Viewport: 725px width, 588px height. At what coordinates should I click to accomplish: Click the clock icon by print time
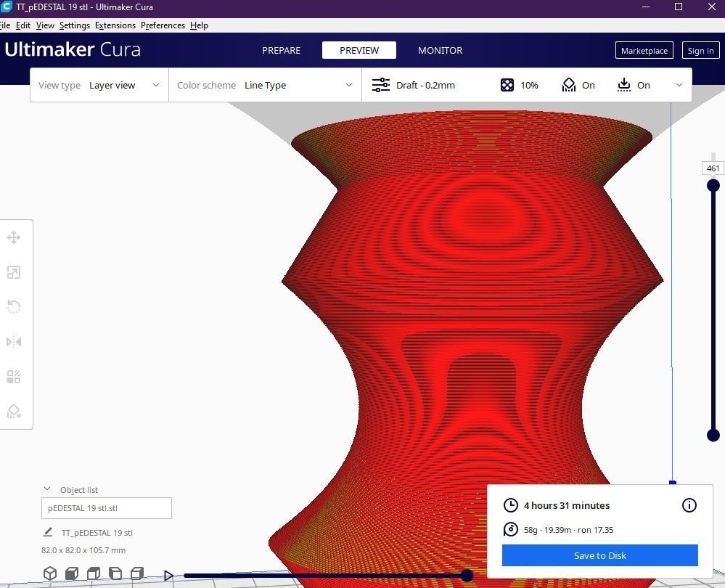(510, 505)
